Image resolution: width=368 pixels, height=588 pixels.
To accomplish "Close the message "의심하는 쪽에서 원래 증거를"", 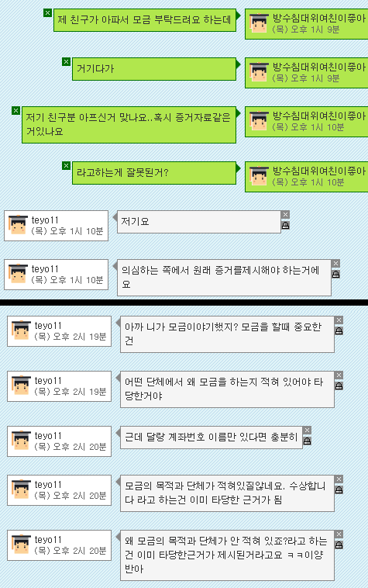I will point(335,263).
